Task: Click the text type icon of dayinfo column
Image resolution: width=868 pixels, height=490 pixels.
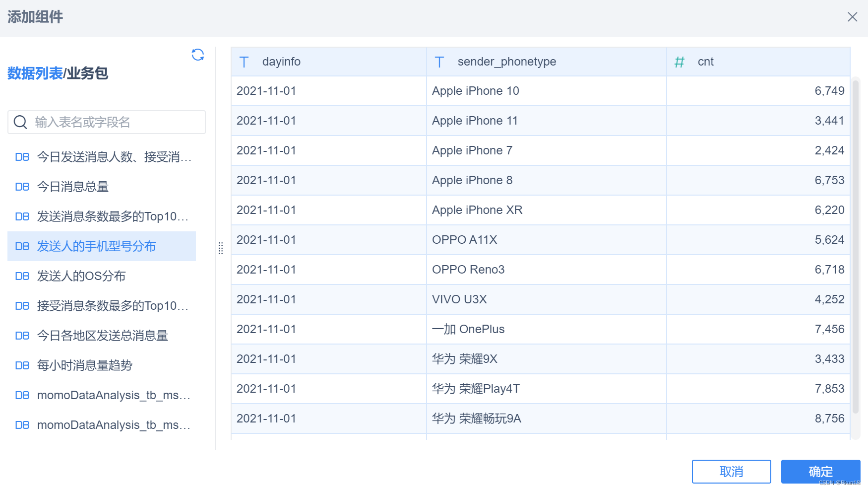Action: (244, 62)
